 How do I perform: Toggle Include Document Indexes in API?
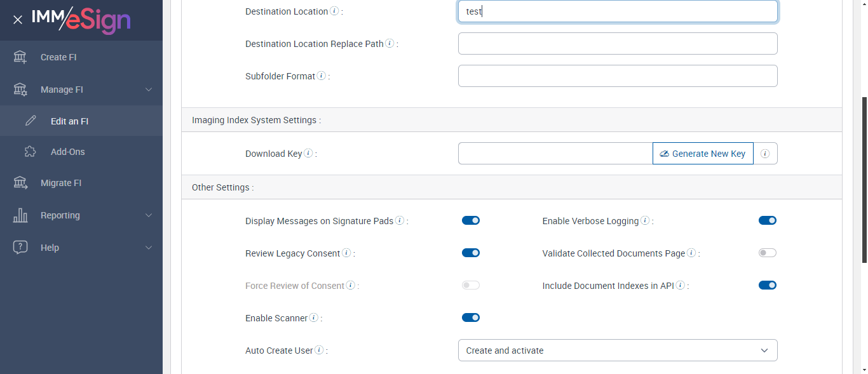(768, 285)
